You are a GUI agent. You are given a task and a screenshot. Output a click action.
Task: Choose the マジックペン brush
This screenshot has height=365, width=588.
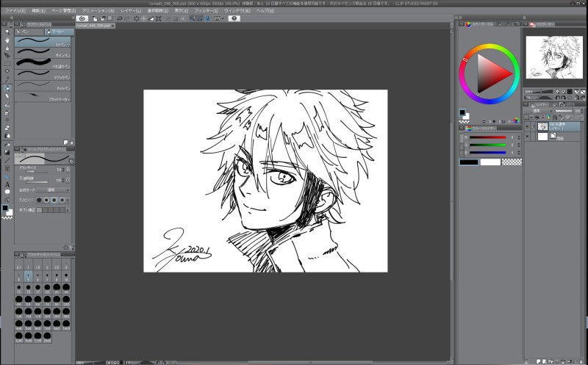coord(43,75)
